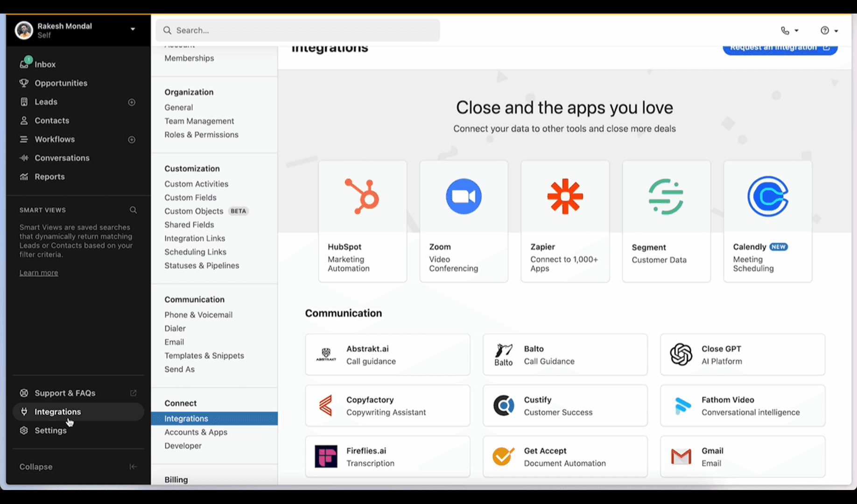The height and width of the screenshot is (504, 857).
Task: Open General organization settings
Action: click(x=178, y=107)
